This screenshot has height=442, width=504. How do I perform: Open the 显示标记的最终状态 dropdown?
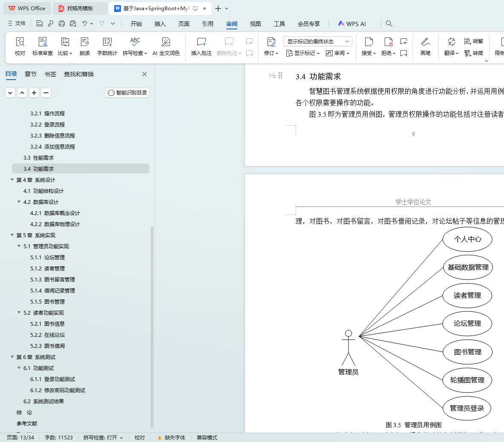pyautogui.click(x=317, y=41)
